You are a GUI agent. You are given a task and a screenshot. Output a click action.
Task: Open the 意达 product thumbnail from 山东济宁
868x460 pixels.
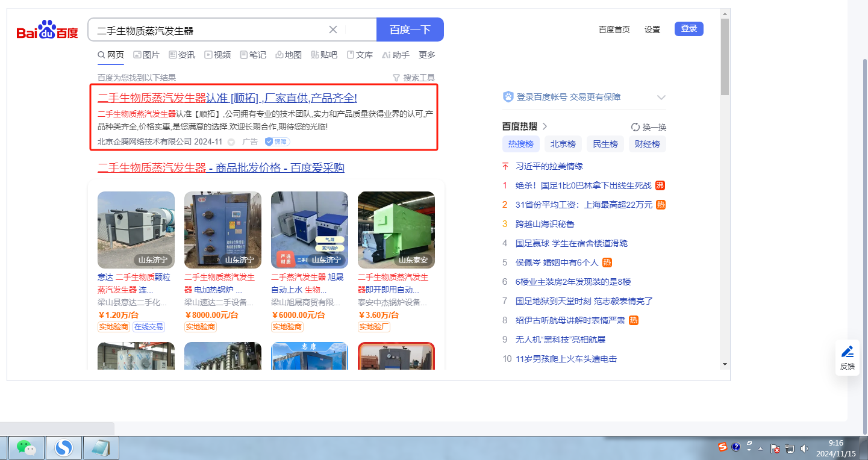coord(136,230)
